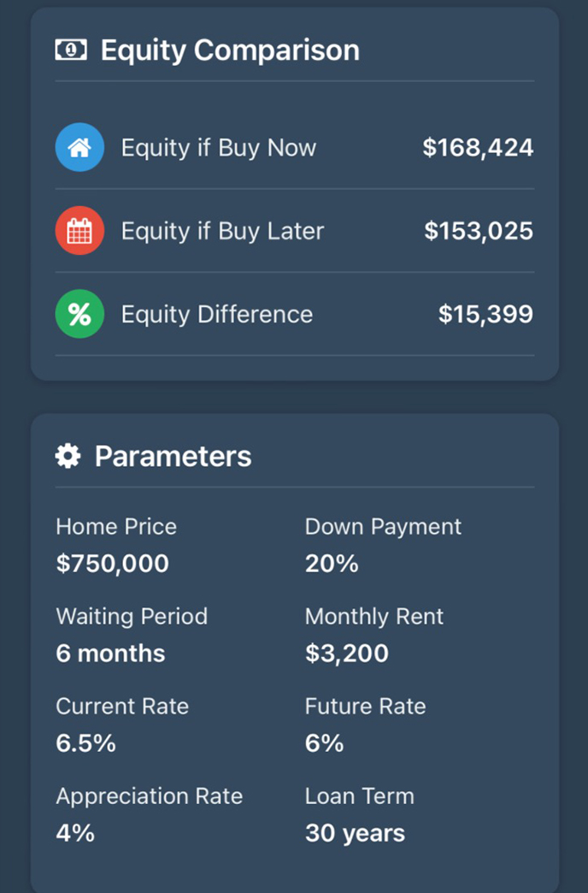Select the Parameters heading
The image size is (588, 893).
(x=173, y=456)
